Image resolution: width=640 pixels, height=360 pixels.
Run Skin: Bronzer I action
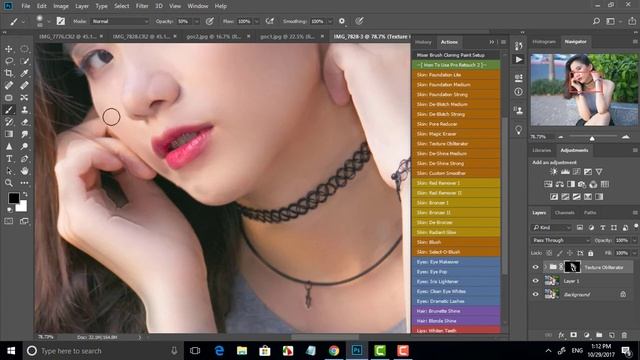456,203
